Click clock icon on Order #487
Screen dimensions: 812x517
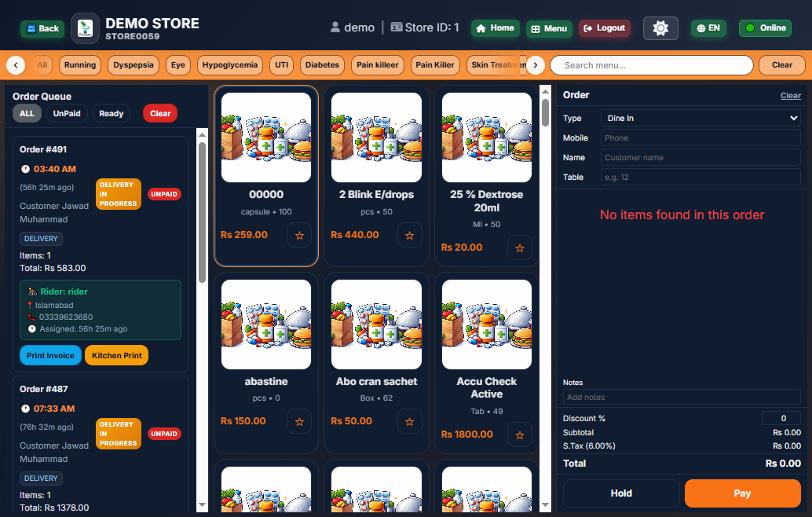pos(25,409)
